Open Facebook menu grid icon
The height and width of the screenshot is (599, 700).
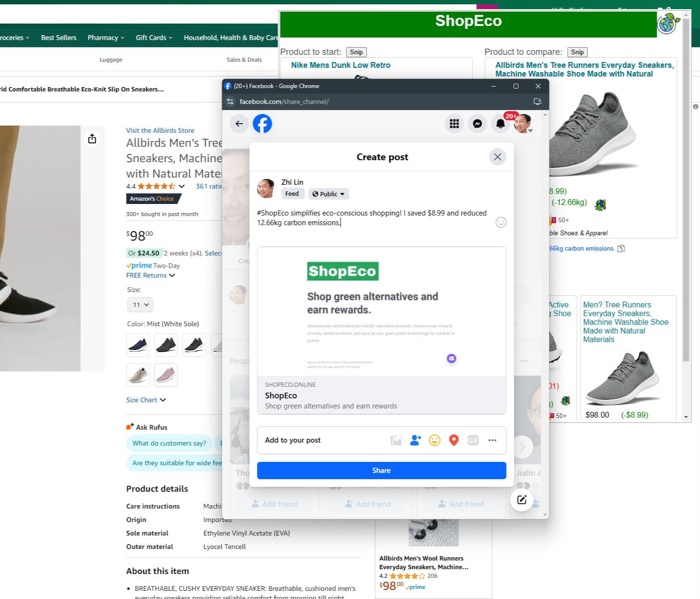(454, 124)
